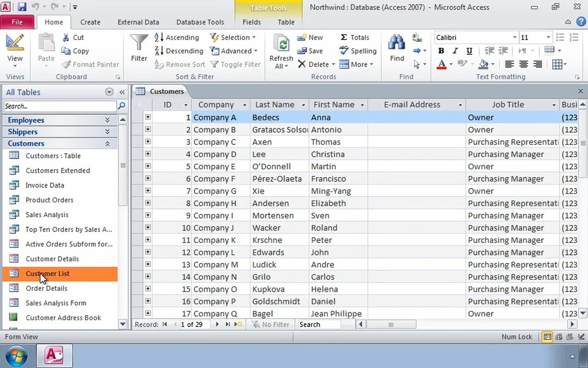Create a New record
Screen dimensions: 588x368
310,37
